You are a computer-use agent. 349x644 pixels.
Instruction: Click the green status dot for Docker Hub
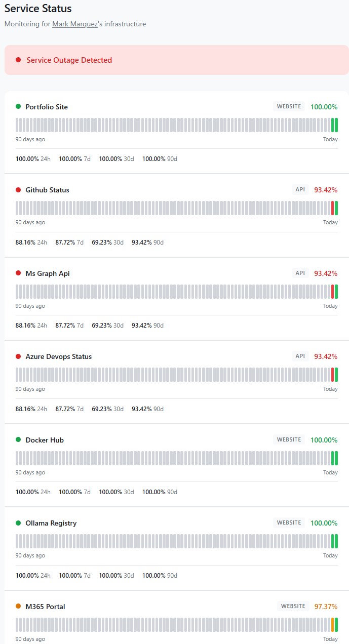pos(18,440)
